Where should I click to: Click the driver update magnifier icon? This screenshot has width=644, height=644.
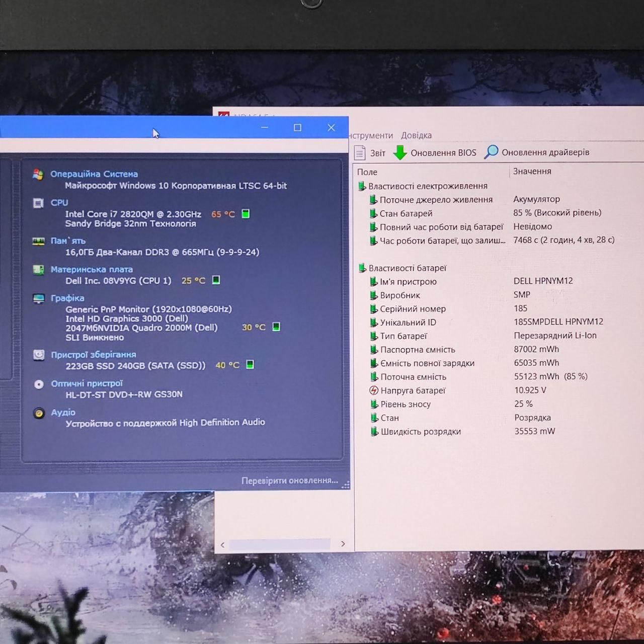click(491, 152)
